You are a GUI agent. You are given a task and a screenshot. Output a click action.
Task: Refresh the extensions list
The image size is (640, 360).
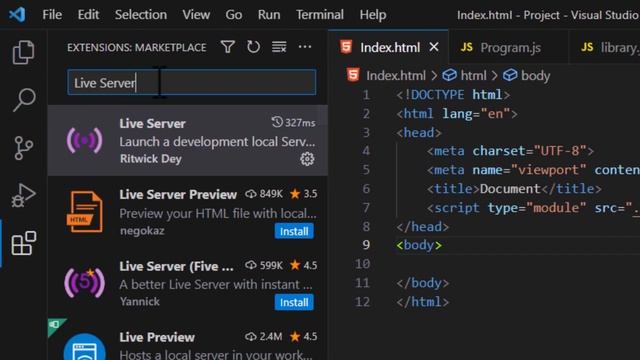coord(253,47)
